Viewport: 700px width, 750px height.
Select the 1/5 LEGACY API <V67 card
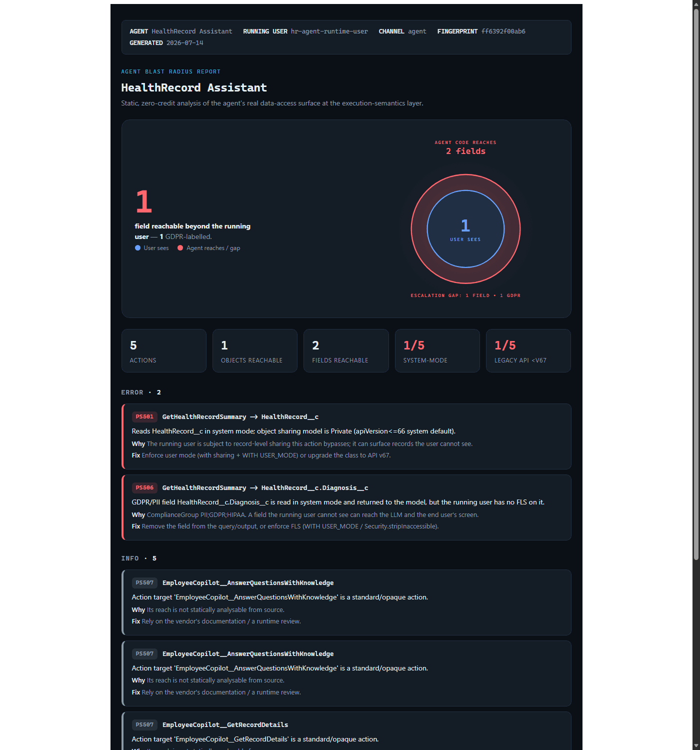point(528,350)
